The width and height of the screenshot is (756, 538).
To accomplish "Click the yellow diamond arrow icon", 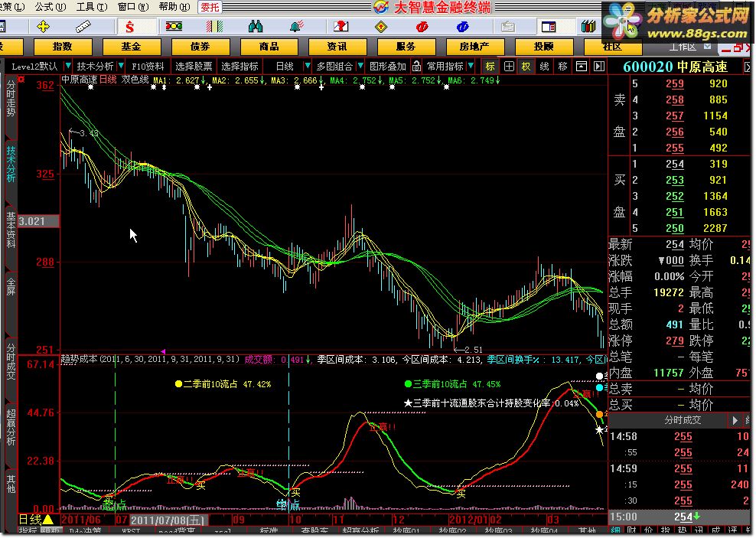I will (381, 27).
